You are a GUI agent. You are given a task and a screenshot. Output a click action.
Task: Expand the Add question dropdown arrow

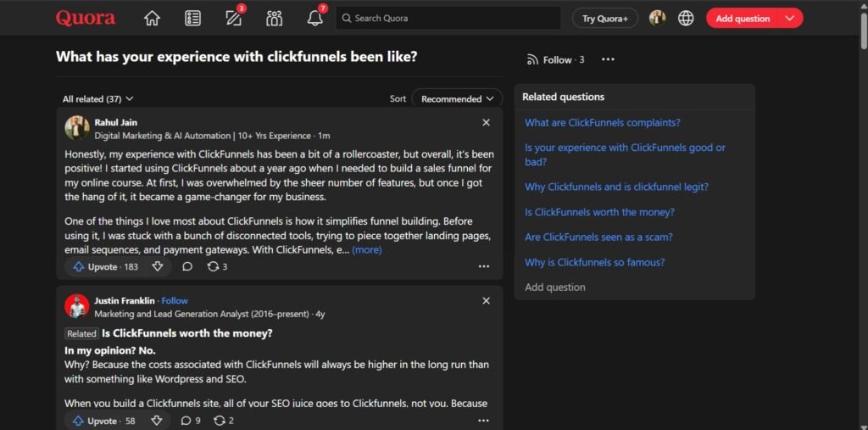790,19
